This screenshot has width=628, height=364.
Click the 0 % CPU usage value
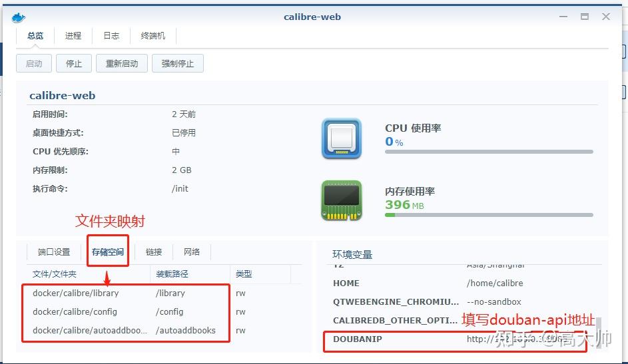(394, 142)
